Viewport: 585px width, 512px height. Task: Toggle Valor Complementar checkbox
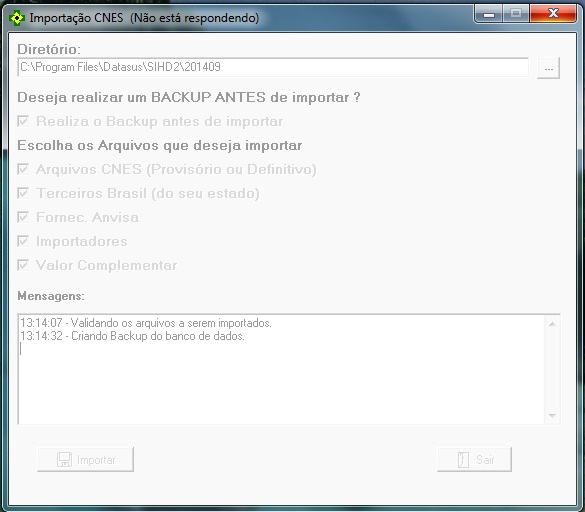[x=23, y=265]
